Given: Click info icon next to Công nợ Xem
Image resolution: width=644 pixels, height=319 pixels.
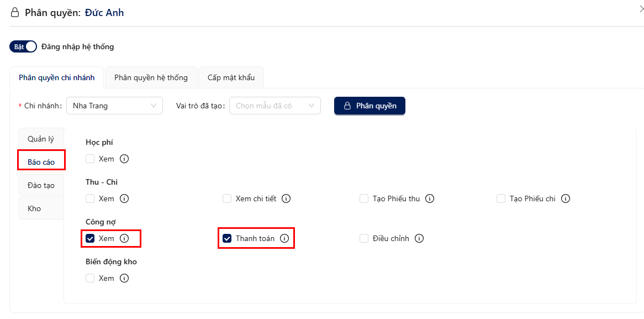Looking at the screenshot, I should (124, 238).
